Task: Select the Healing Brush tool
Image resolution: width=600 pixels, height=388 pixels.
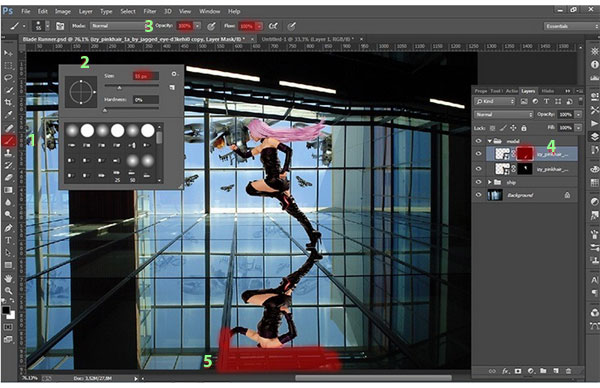Action: 8,128
